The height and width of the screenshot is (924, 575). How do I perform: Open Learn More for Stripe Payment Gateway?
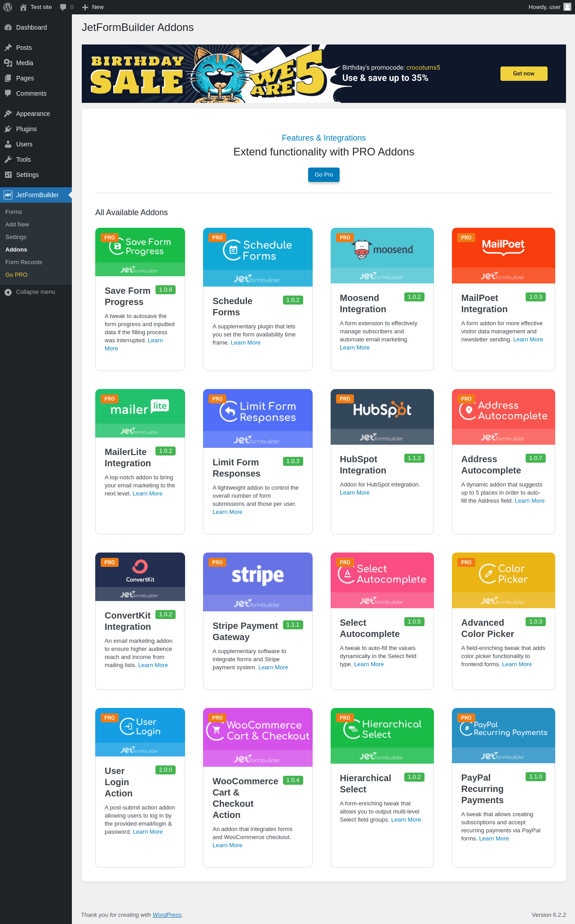point(273,668)
